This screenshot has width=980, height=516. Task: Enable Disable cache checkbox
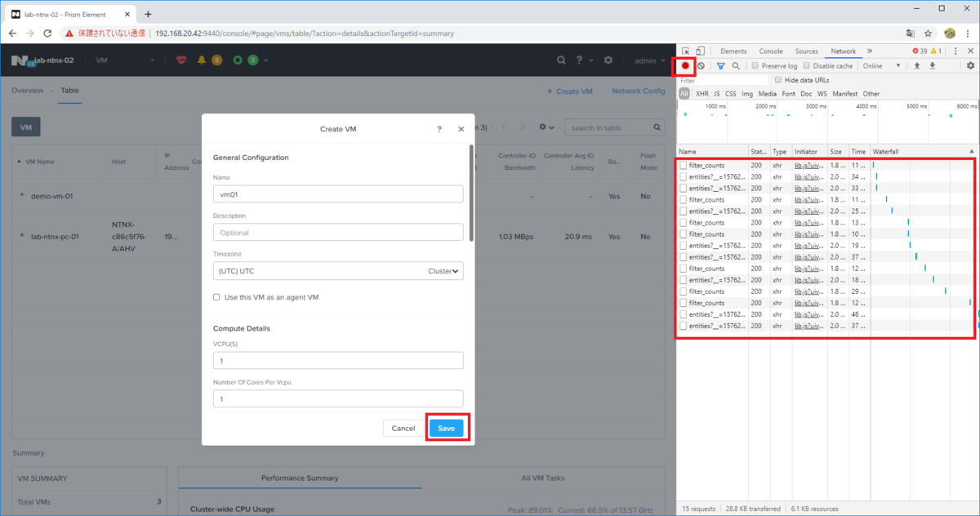click(807, 66)
